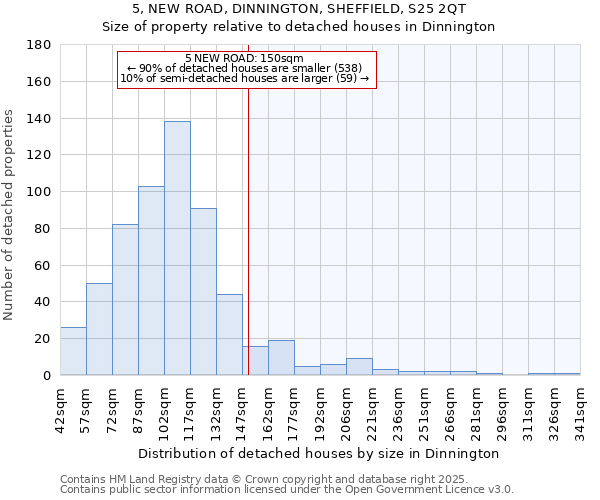Click the y-axis tick label 180
600x500 pixels.
[39, 45]
